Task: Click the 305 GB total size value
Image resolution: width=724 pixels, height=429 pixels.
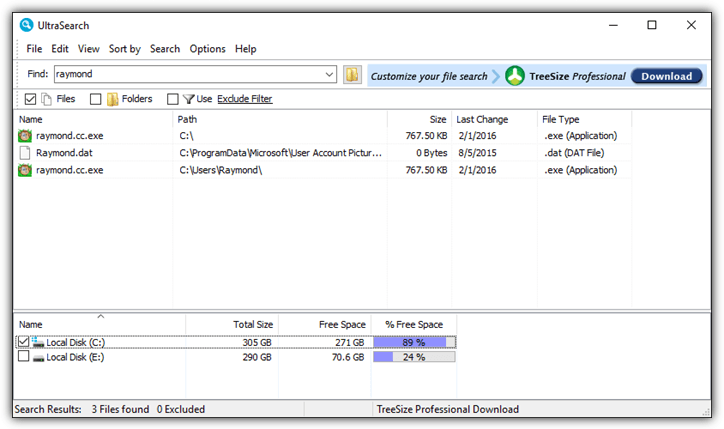Action: [257, 343]
